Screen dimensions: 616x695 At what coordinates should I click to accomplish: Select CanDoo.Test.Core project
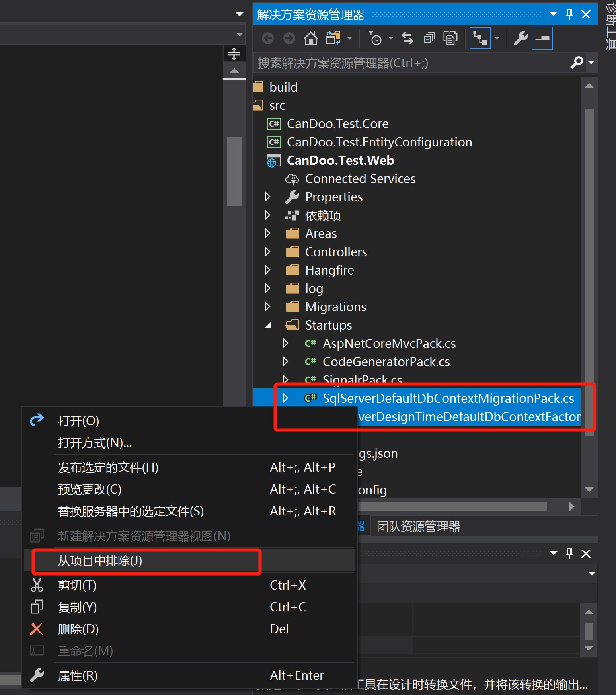tap(337, 124)
